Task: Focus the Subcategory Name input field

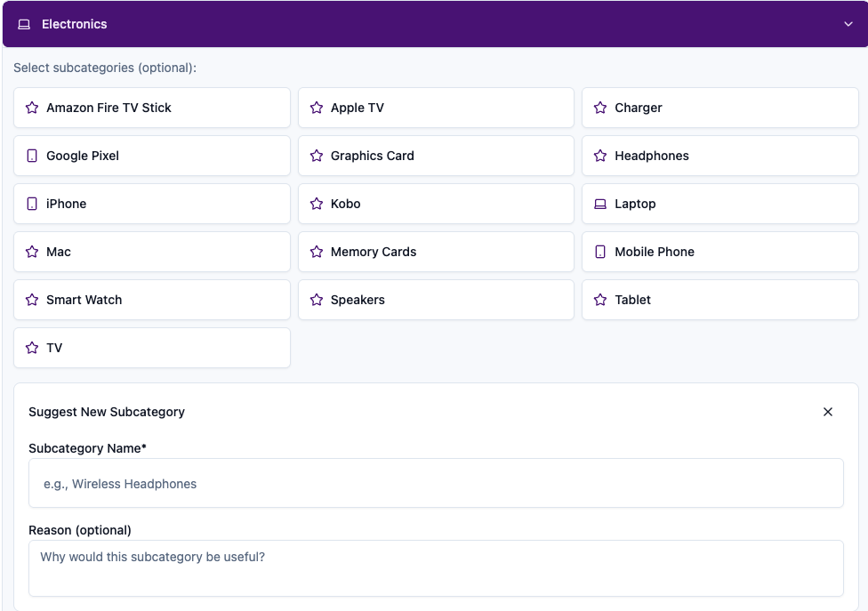Action: pos(436,483)
